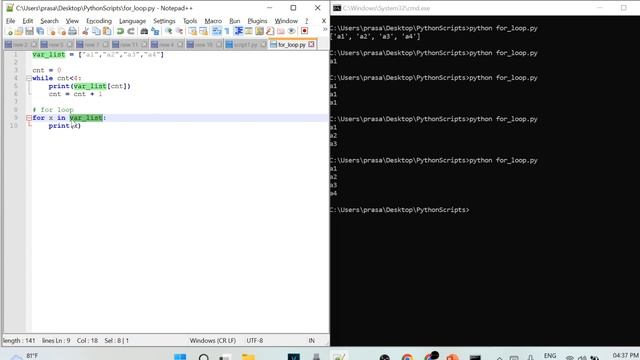Image resolution: width=640 pixels, height=360 pixels.
Task: Click the Folder as Workspace icon
Action: [x=280, y=31]
